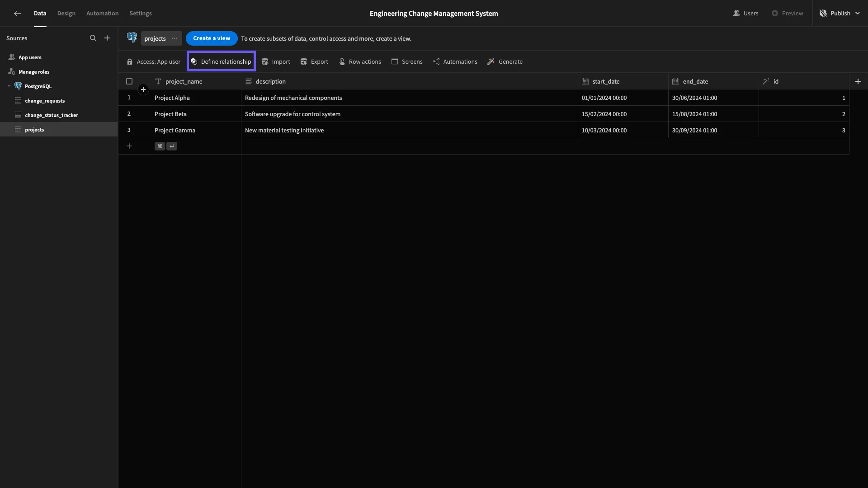Select the PostgreSQL datasource
The width and height of the screenshot is (868, 488).
point(38,86)
